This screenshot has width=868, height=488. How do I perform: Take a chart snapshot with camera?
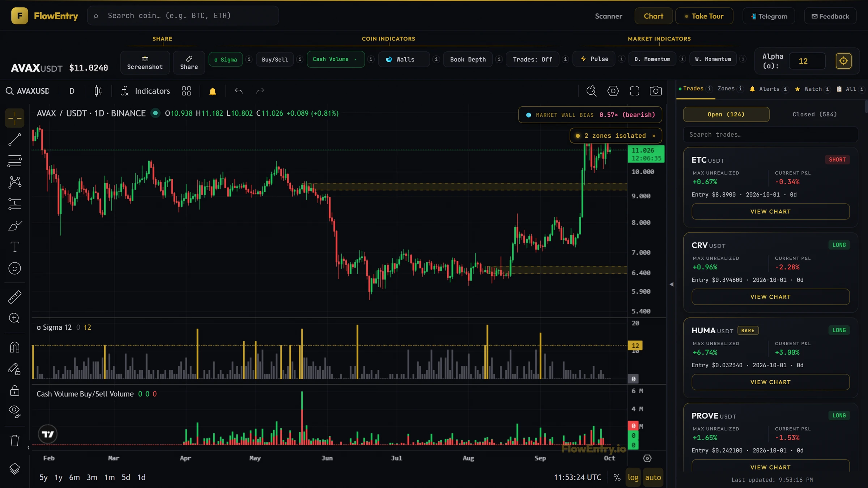(x=656, y=91)
